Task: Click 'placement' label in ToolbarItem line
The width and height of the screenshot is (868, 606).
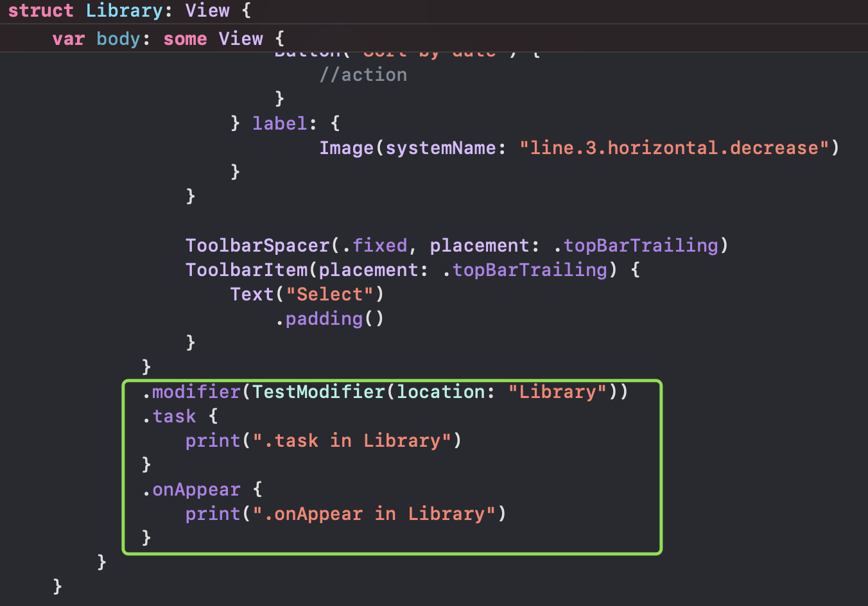Action: pyautogui.click(x=369, y=270)
